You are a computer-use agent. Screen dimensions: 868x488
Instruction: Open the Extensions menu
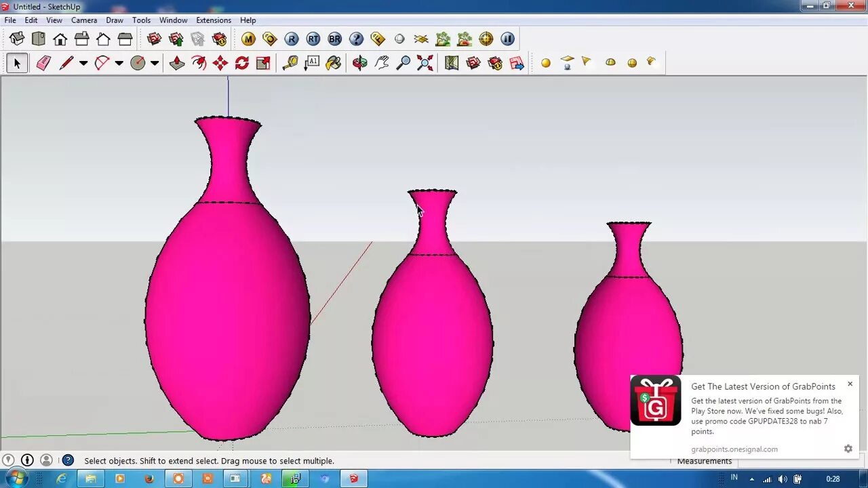(214, 20)
